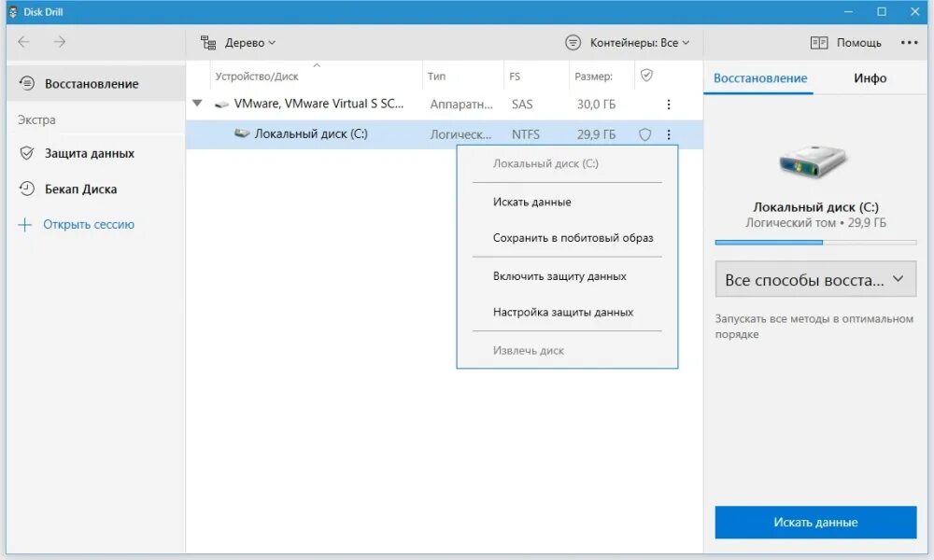Screen dimensions: 934x560
Task: Click Открыть сессию link
Action: pos(89,224)
